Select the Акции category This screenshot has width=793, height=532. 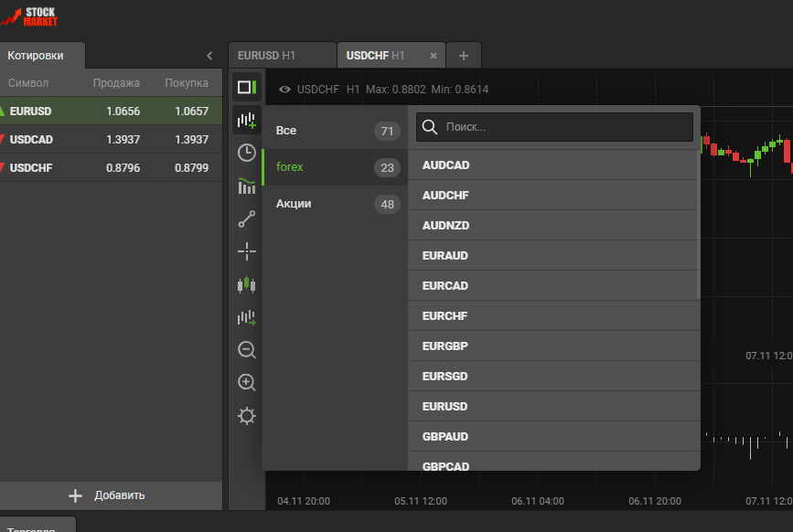point(334,204)
